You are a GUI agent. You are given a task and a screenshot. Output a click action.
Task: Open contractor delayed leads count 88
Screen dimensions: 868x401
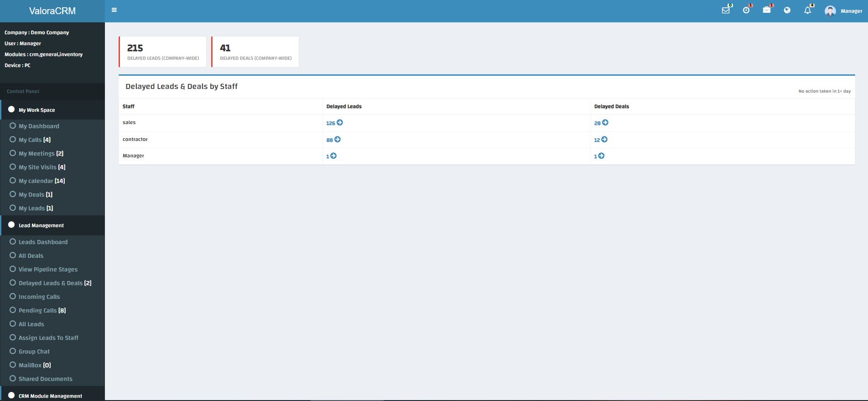329,140
